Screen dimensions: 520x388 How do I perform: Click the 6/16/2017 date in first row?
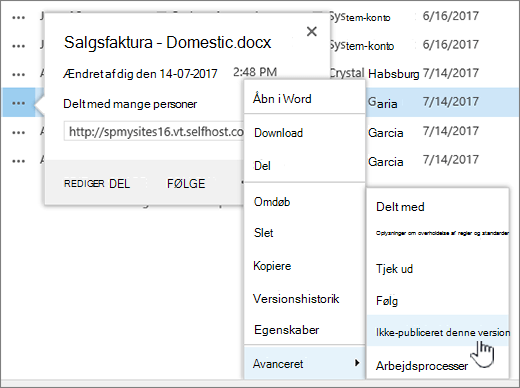pos(451,16)
